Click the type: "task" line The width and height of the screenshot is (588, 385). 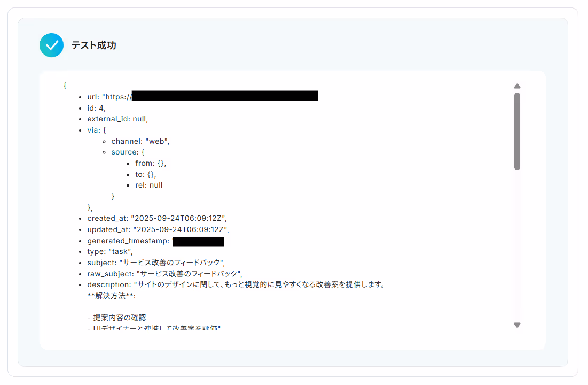pos(110,252)
